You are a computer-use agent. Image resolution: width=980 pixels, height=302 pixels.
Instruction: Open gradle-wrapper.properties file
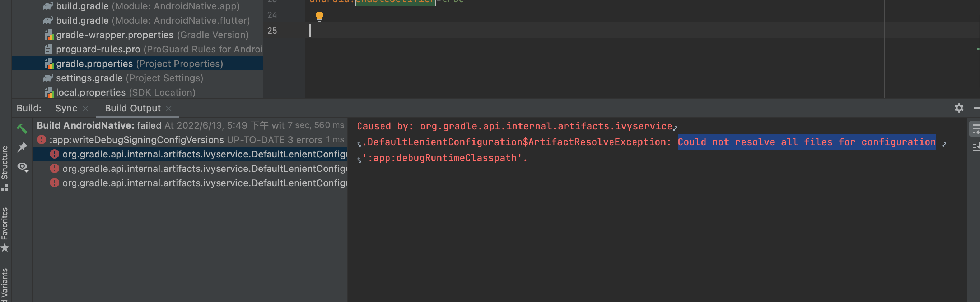pos(115,35)
